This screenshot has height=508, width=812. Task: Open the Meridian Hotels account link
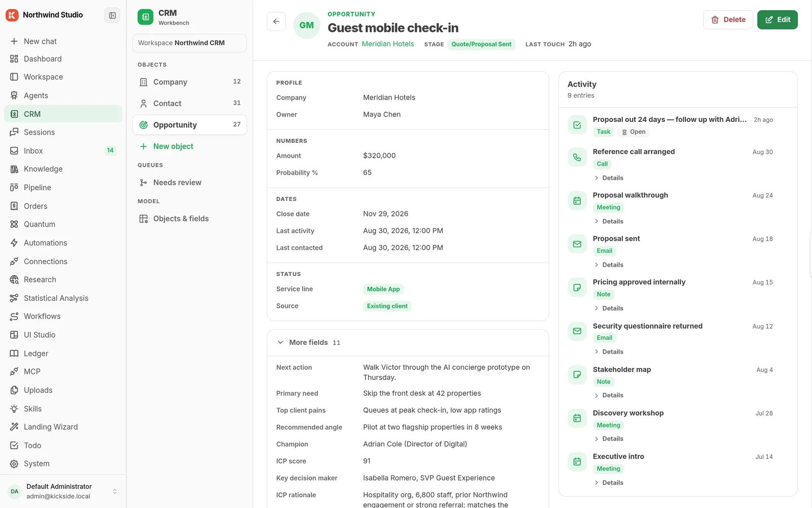(x=388, y=44)
